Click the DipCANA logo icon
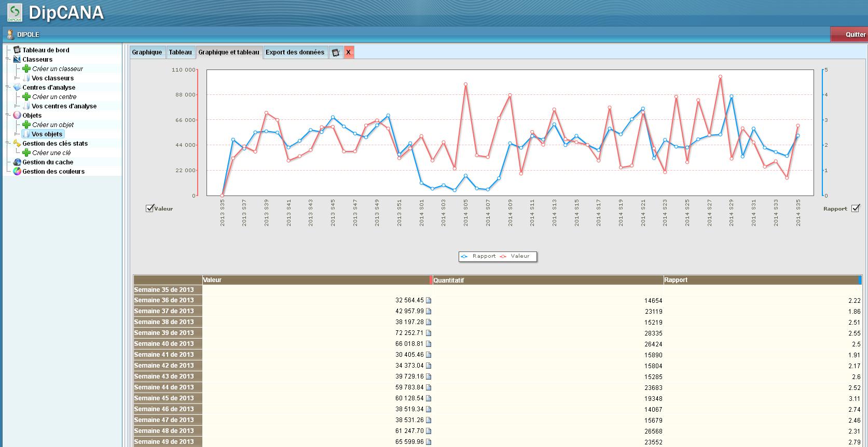Viewport: 868px width, 447px height. tap(15, 12)
